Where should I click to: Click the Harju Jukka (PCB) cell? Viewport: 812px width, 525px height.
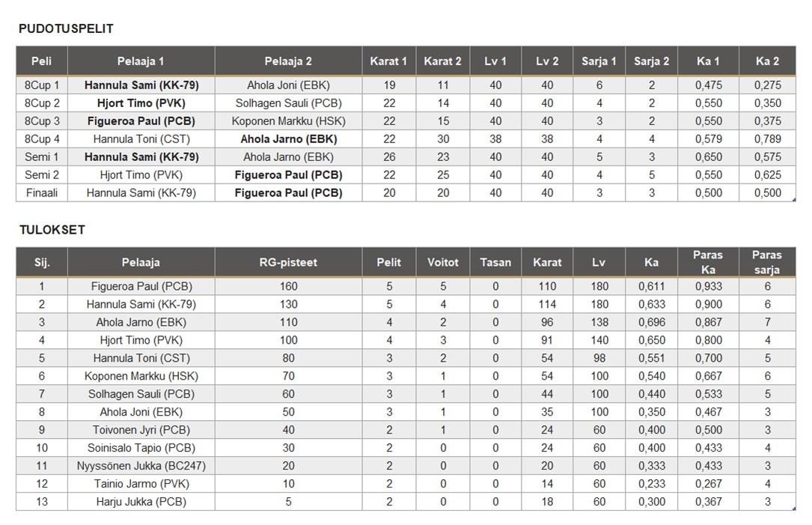141,502
